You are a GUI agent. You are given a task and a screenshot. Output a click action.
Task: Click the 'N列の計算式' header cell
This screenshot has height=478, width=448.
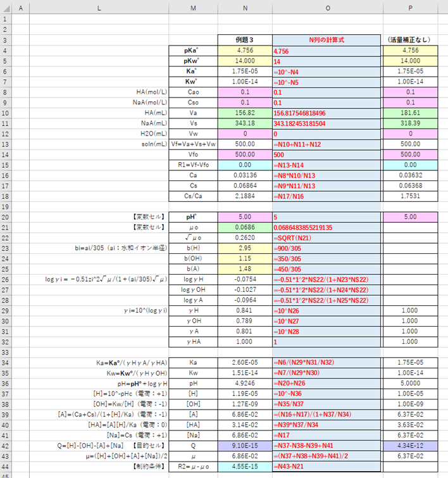(327, 40)
